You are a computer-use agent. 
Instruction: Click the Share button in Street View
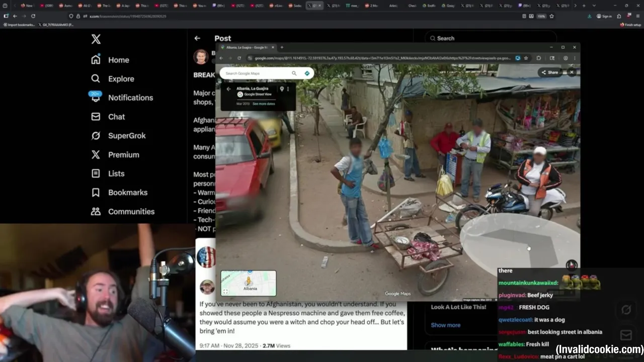click(549, 72)
